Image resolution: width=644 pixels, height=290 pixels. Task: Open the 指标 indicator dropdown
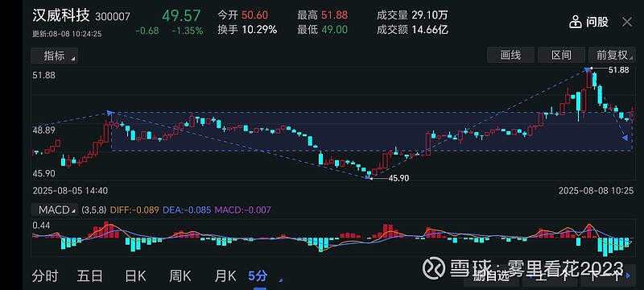point(54,56)
